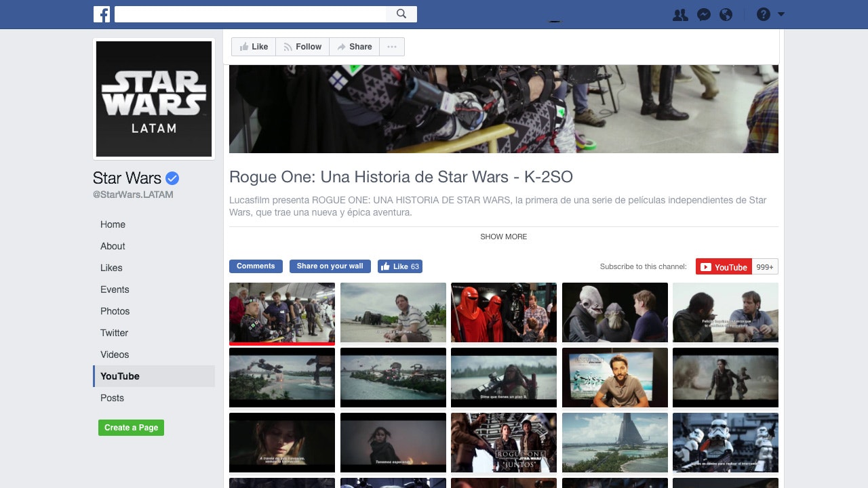Open the About page link
This screenshot has width=868, height=488.
(x=113, y=246)
